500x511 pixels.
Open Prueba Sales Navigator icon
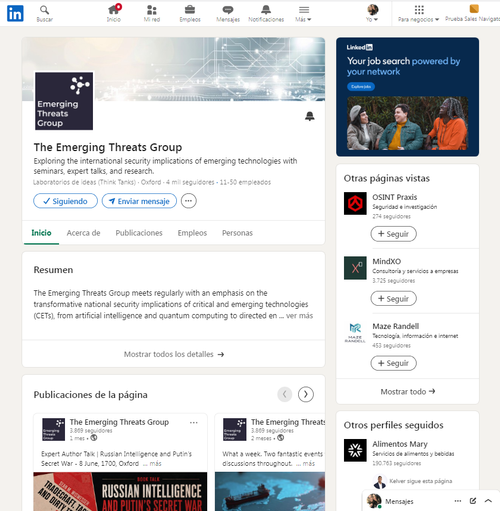474,9
